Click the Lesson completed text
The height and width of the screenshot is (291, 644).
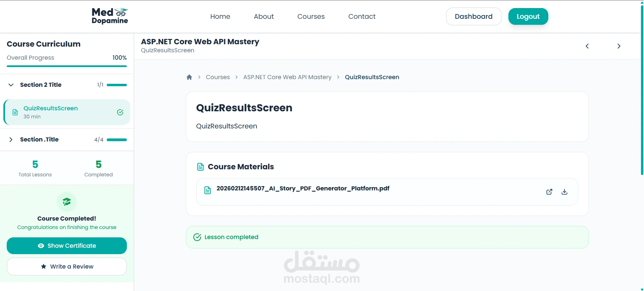[x=231, y=237]
